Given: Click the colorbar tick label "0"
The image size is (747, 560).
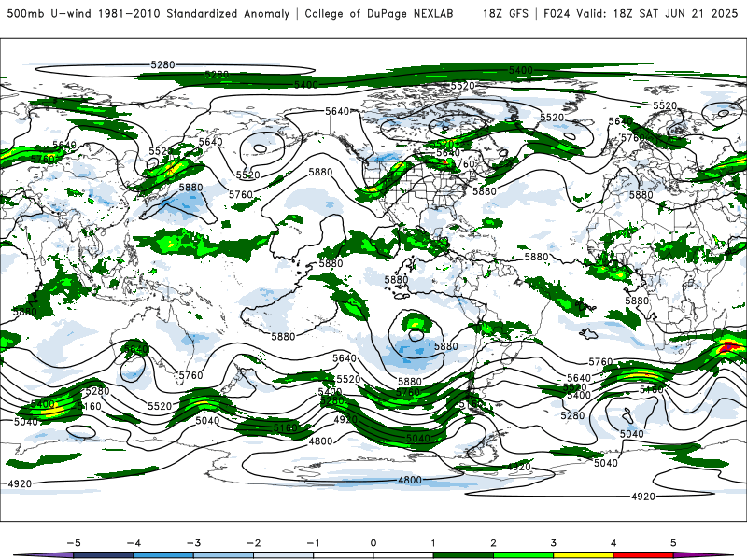Looking at the screenshot, I should (373, 543).
